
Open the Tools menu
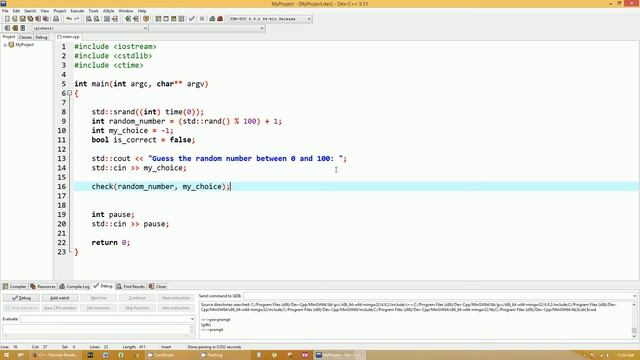[93, 11]
